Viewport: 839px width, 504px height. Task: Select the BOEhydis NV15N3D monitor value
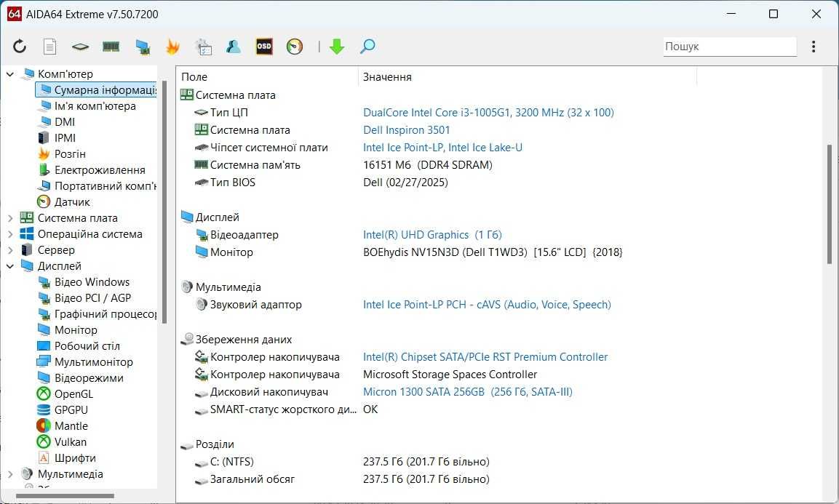[493, 252]
